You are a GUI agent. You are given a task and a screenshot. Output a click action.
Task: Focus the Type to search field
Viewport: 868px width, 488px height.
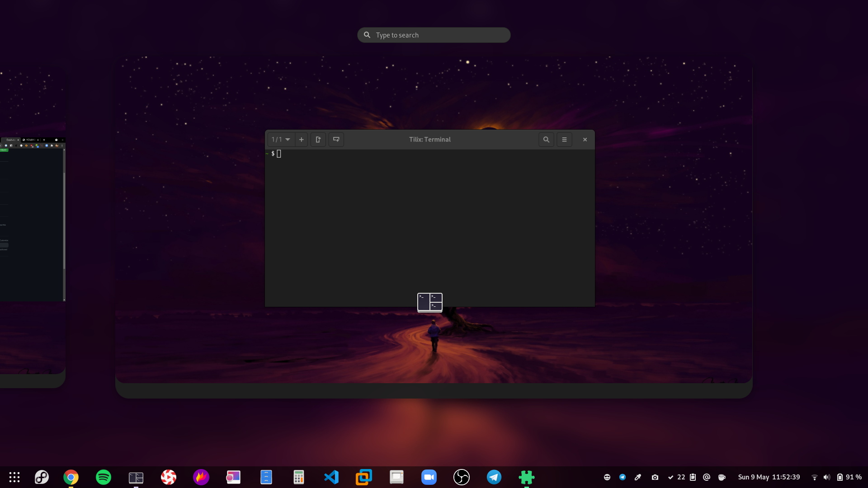click(x=434, y=35)
